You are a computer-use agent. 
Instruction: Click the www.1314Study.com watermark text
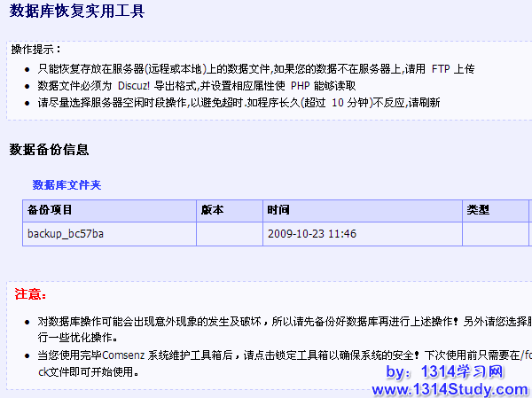point(450,388)
